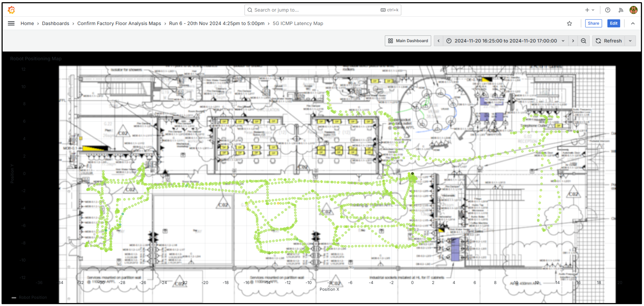644x306 pixels.
Task: Open the Main Dashboard link
Action: point(408,41)
